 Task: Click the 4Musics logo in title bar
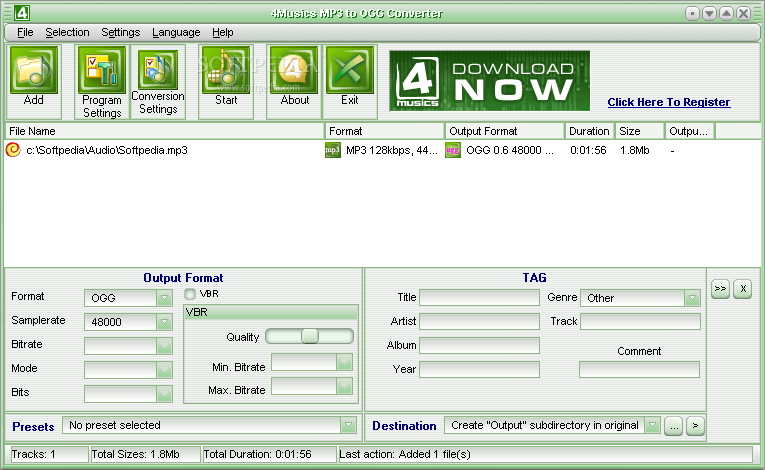point(21,13)
